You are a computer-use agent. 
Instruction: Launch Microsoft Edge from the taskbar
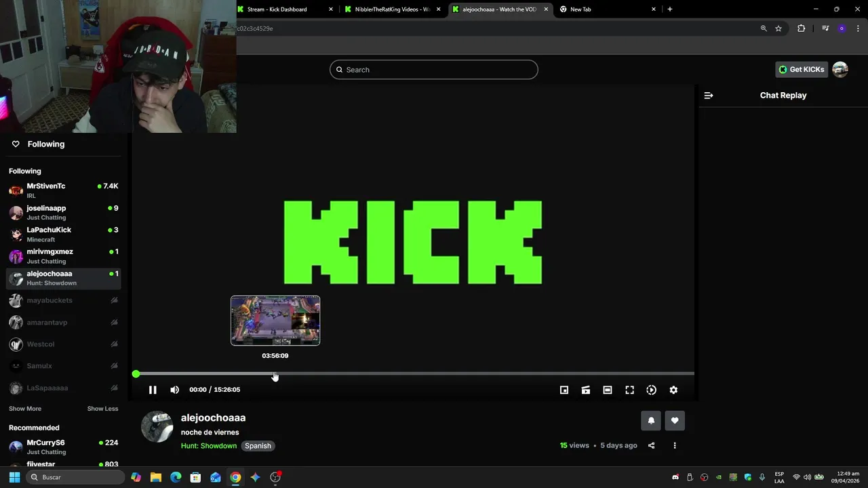[176, 477]
